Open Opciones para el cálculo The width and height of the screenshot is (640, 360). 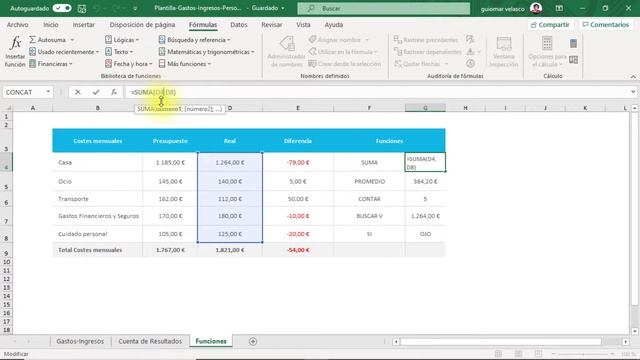pos(547,51)
